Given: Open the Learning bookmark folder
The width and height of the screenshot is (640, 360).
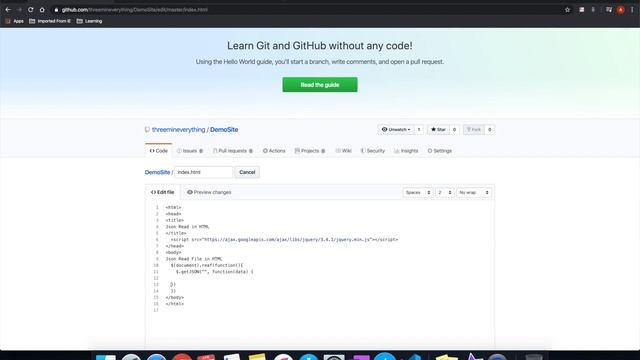Looking at the screenshot, I should 89,21.
